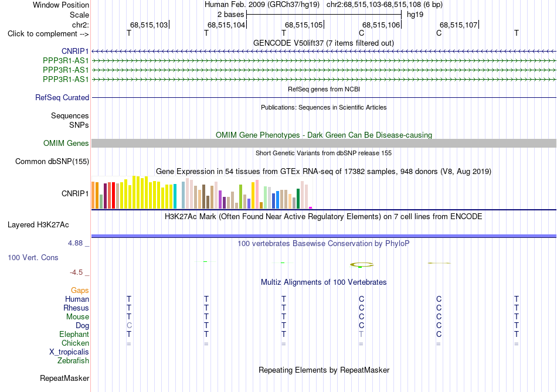Click the blue Layered H3K27Ac signal band
557x392 pixels.
click(324, 236)
